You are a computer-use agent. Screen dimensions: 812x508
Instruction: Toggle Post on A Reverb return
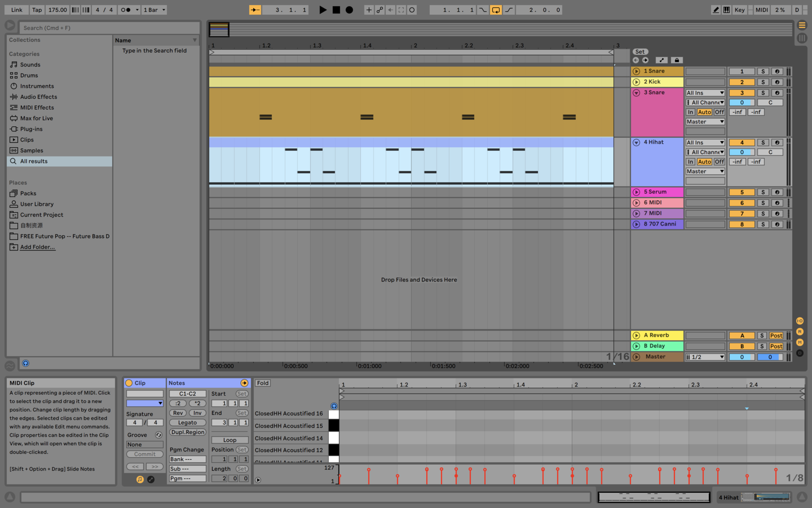click(776, 336)
